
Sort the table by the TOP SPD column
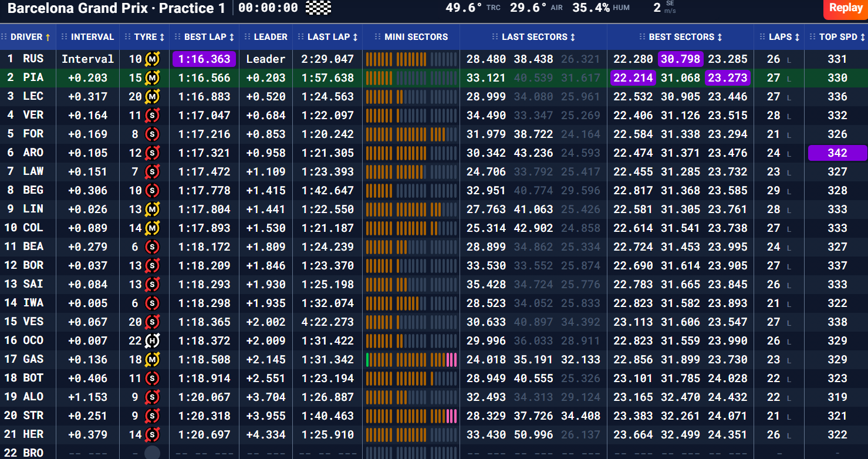[842, 36]
